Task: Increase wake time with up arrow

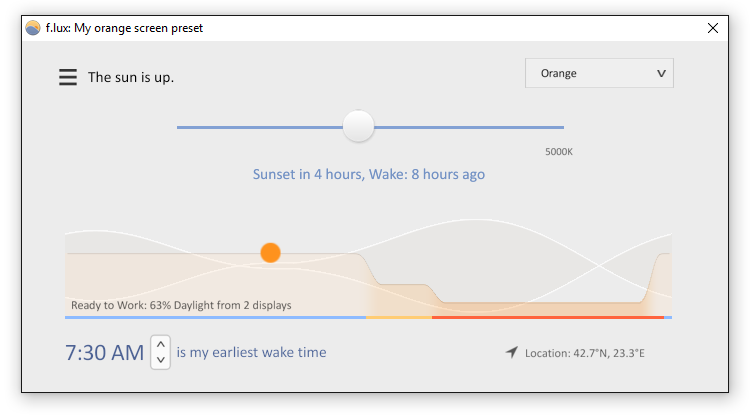Action: coord(161,344)
